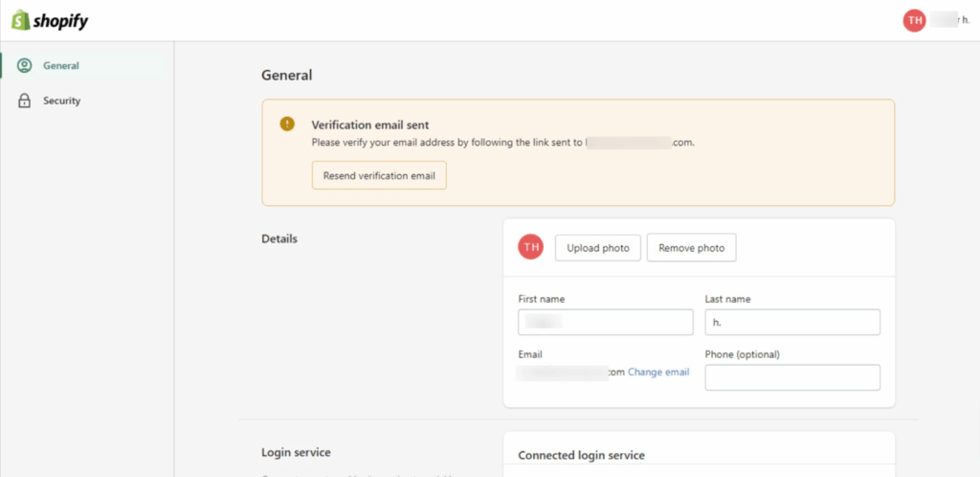Focus the First name input field

tap(605, 322)
